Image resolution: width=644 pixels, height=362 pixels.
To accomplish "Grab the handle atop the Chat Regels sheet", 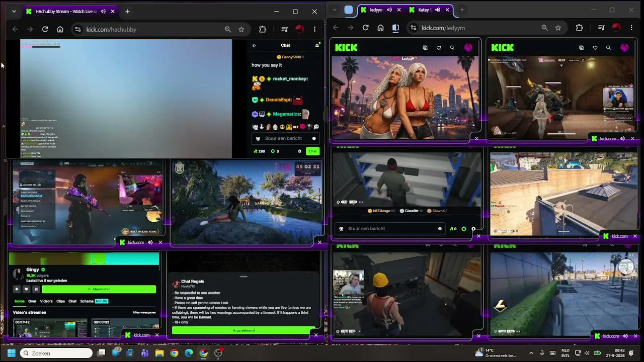I will click(244, 277).
